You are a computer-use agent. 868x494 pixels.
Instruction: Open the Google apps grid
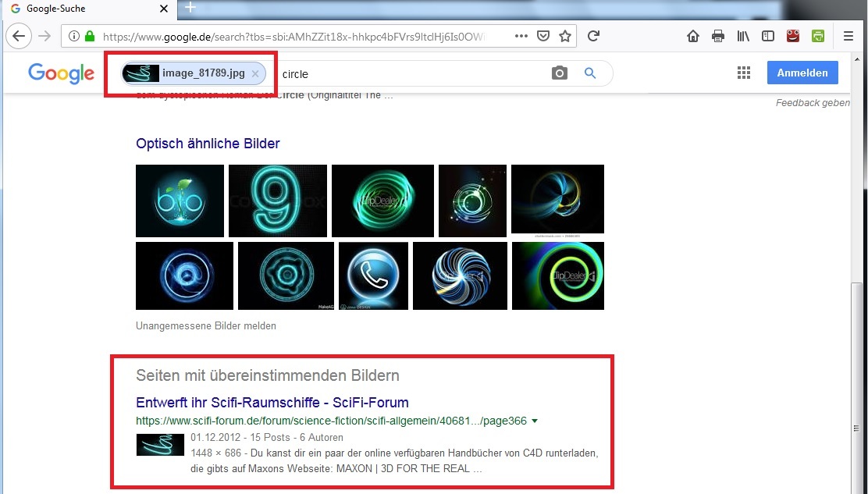(x=743, y=73)
